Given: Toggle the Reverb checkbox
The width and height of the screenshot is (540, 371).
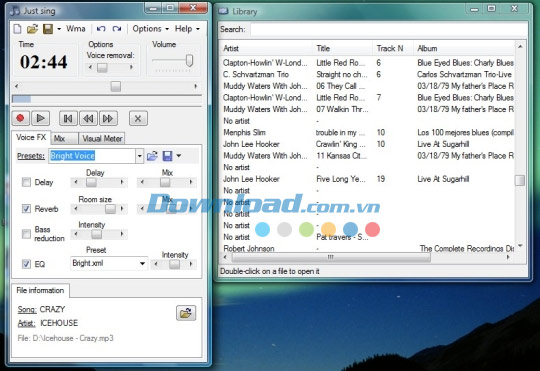Looking at the screenshot, I should click(26, 209).
